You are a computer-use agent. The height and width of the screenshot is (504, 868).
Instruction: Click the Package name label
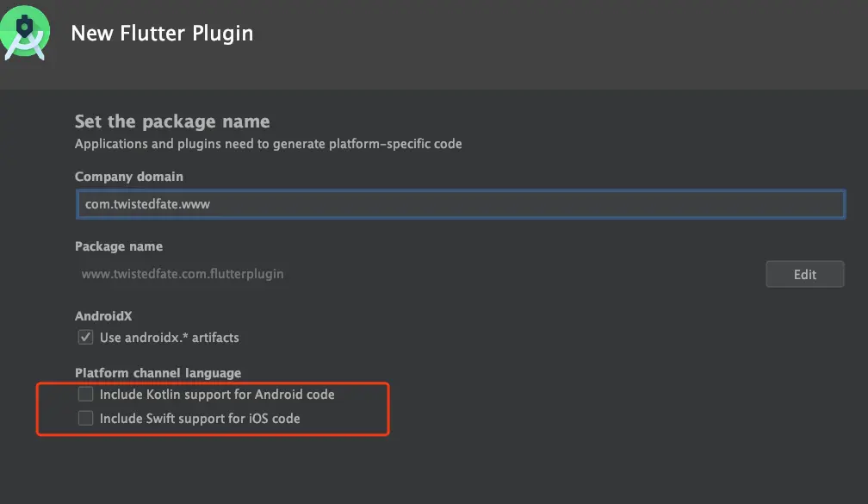[x=119, y=246]
